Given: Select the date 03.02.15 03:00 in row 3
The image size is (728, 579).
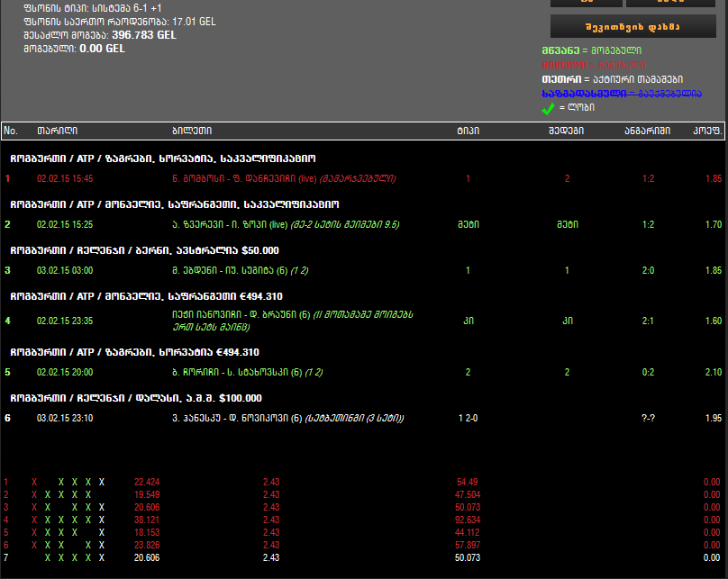Looking at the screenshot, I should pyautogui.click(x=65, y=270).
